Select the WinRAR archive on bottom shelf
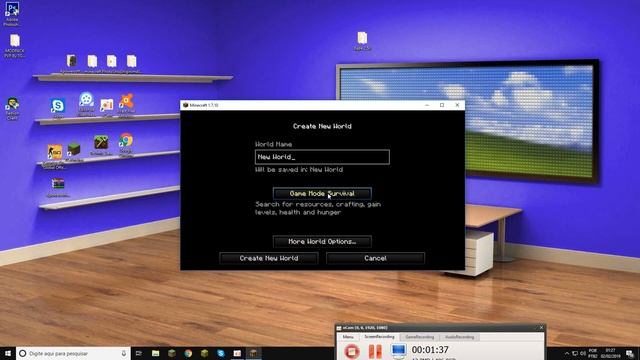This screenshot has height=360, width=640. 58,187
